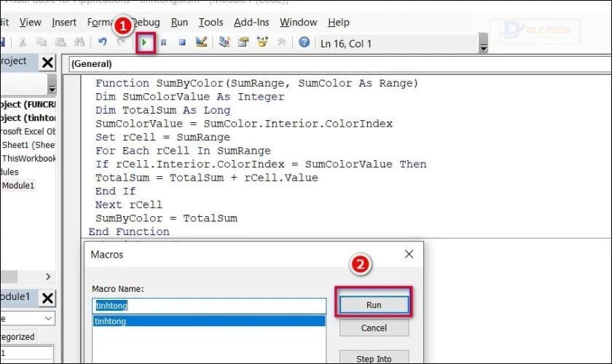Click the Reset stop icon
Image resolution: width=612 pixels, height=364 pixels.
point(182,42)
